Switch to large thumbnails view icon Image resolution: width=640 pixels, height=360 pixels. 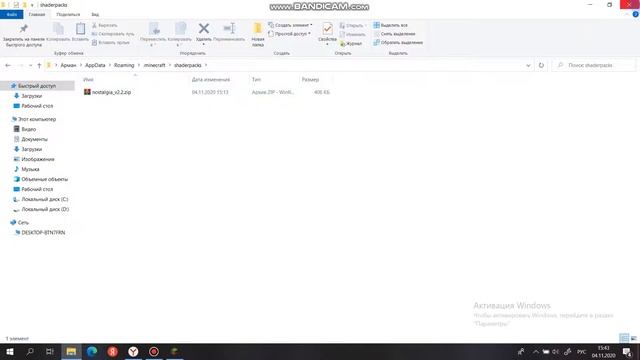click(633, 338)
